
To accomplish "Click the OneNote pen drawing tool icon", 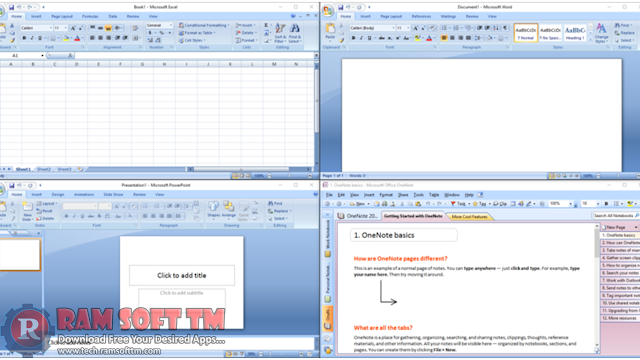I will click(529, 204).
